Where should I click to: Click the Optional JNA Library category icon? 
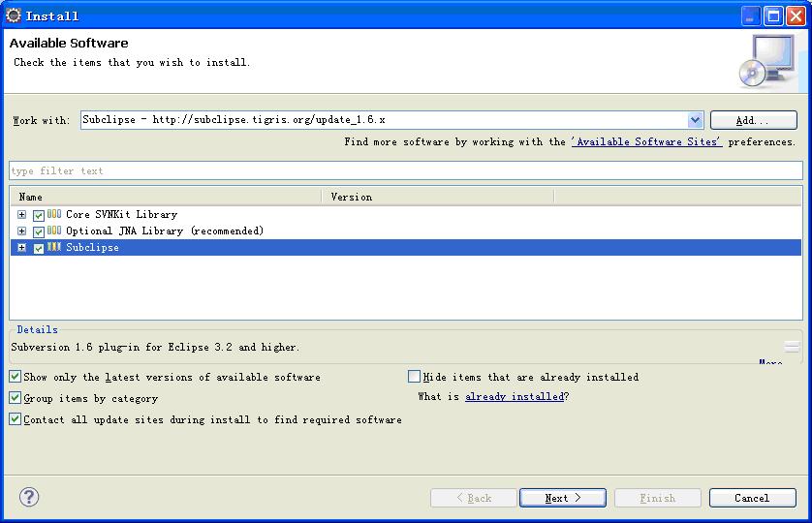pyautogui.click(x=54, y=231)
